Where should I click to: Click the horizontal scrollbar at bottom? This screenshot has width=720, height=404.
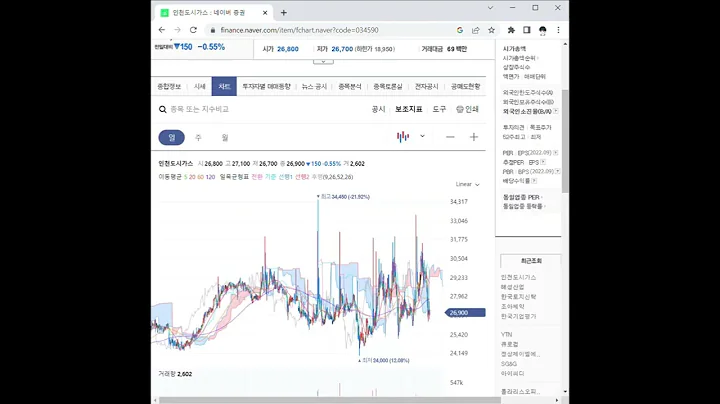coord(330,400)
